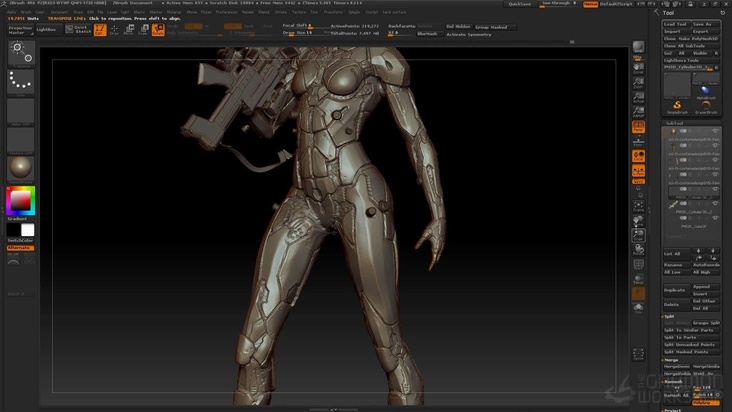This screenshot has width=732, height=412.
Task: Open the Alpha selector slot
Action: coord(21,112)
